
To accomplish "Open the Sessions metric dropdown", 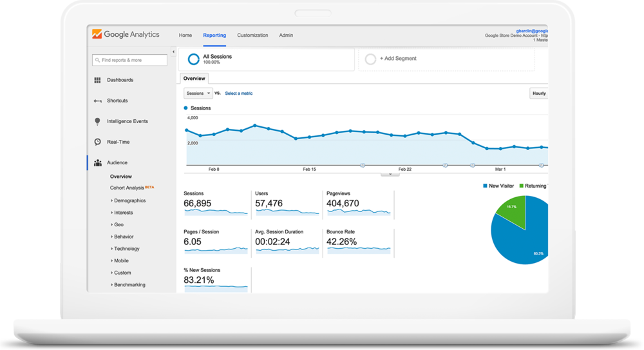I will click(x=198, y=93).
